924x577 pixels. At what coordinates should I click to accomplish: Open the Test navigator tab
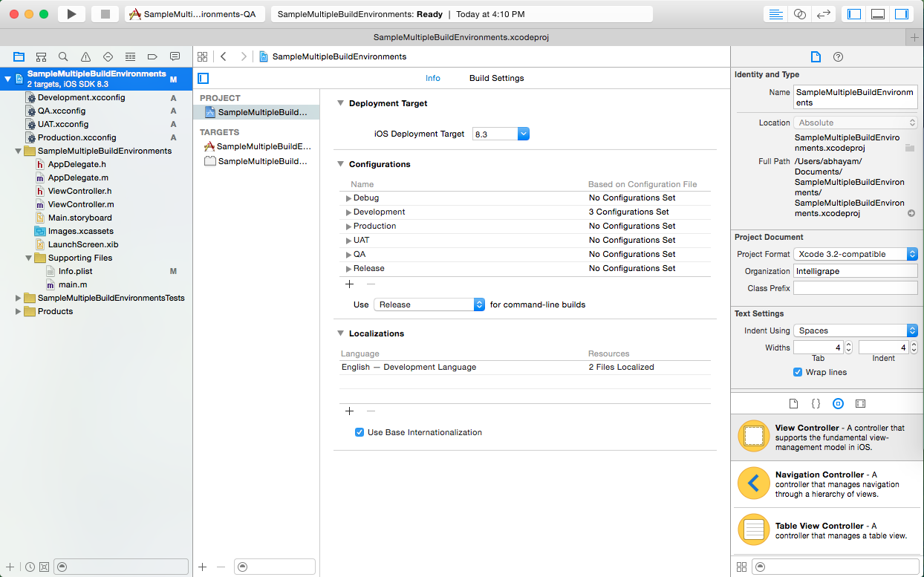(x=108, y=56)
